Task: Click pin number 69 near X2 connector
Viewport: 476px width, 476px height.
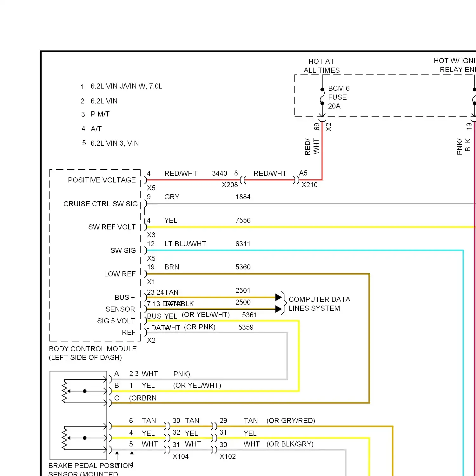Action: pos(317,127)
